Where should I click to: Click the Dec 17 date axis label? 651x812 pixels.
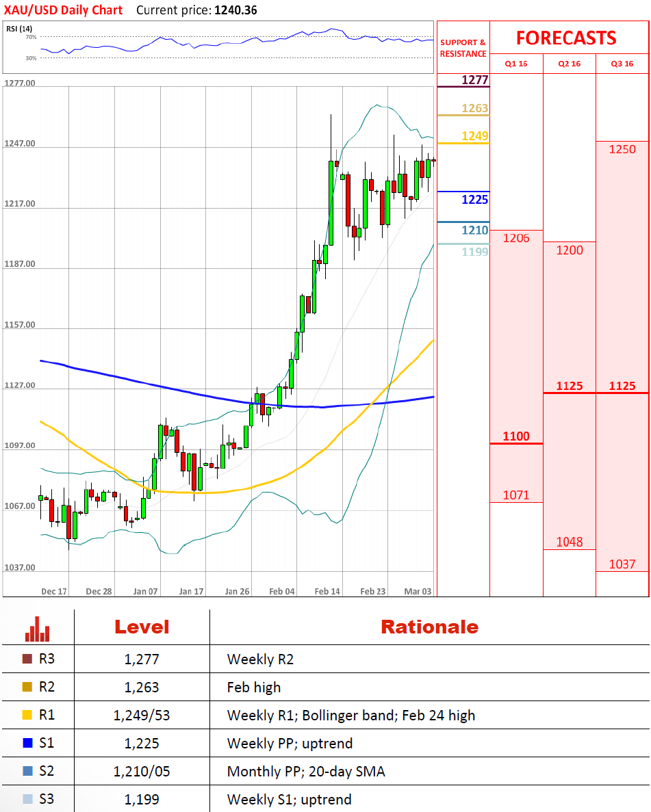pyautogui.click(x=54, y=591)
